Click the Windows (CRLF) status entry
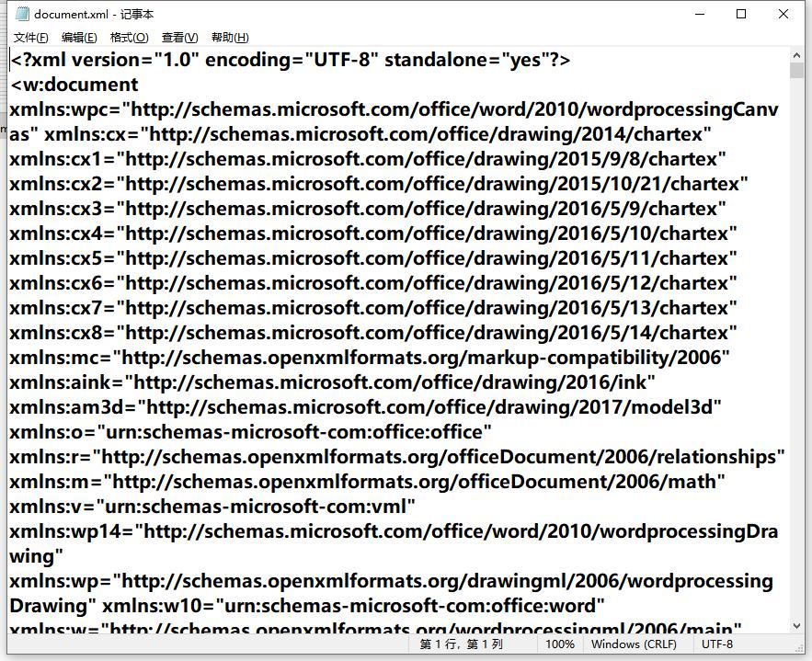This screenshot has width=812, height=661. (x=634, y=644)
